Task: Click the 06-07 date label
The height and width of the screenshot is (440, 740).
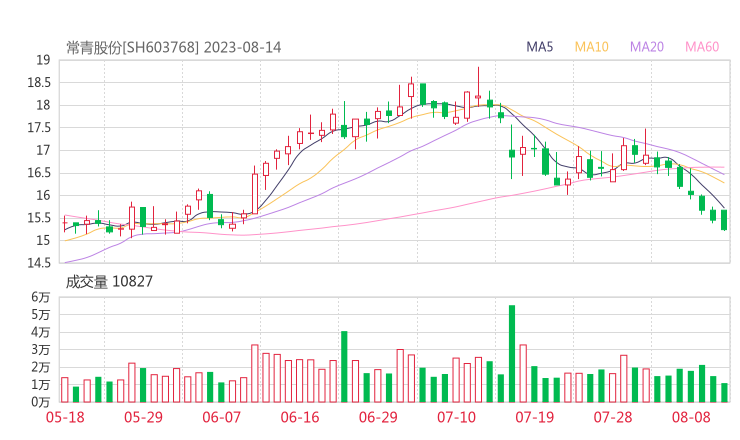Action: pyautogui.click(x=221, y=417)
